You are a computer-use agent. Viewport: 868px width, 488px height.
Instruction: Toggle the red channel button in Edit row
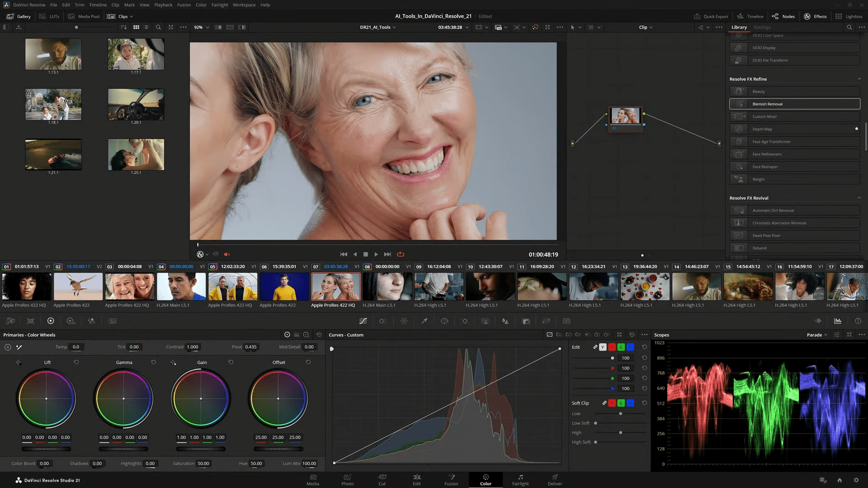click(x=612, y=347)
